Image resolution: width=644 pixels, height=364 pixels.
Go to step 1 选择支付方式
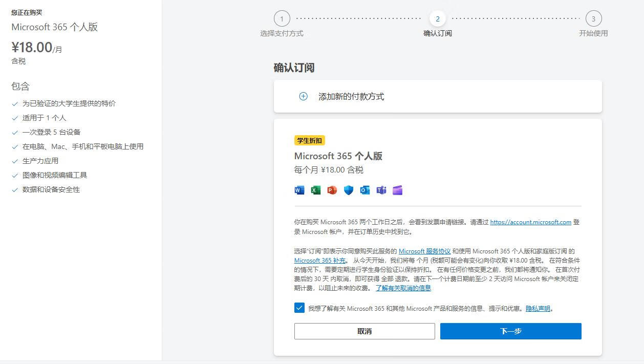[282, 19]
